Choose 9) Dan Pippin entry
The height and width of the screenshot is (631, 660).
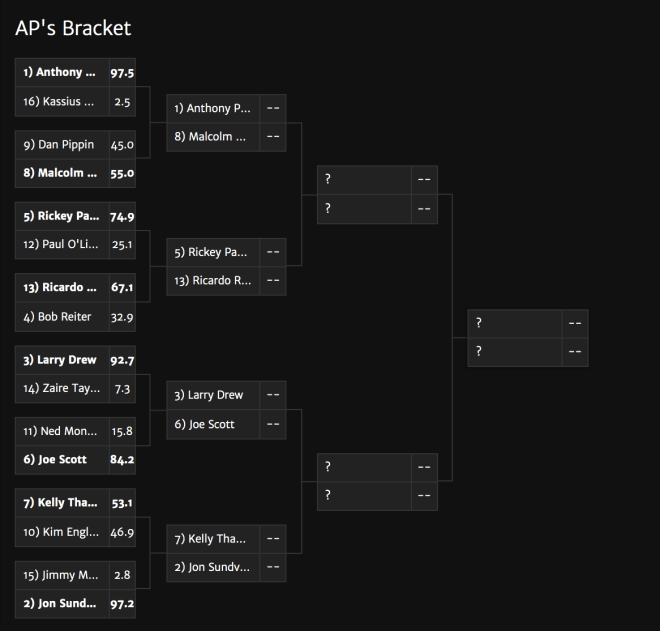(x=75, y=144)
